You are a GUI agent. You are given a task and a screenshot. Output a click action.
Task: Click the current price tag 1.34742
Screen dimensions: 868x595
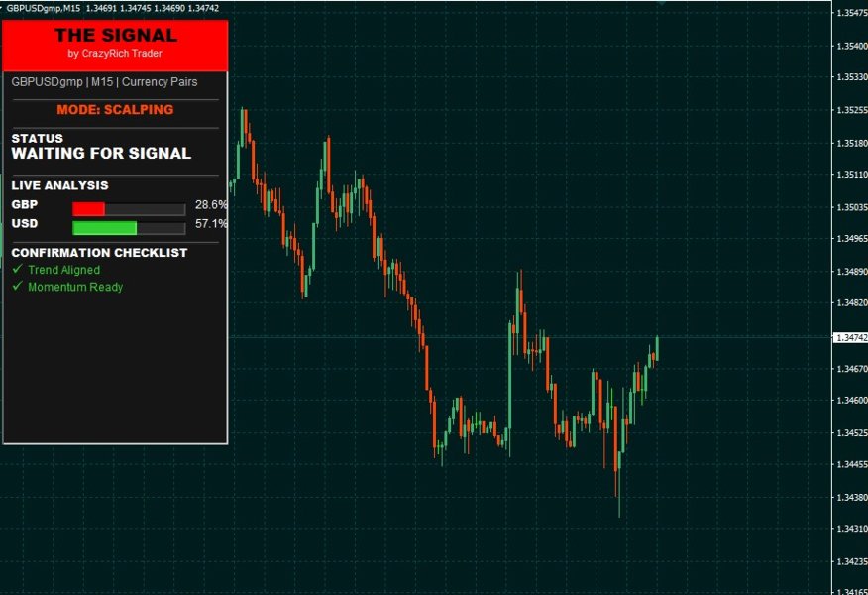click(x=851, y=337)
